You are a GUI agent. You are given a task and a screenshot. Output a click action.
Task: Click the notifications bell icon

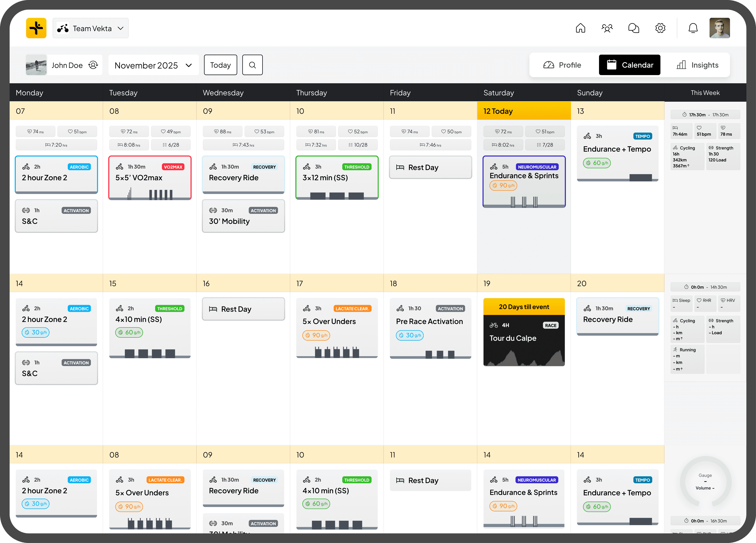[693, 28]
